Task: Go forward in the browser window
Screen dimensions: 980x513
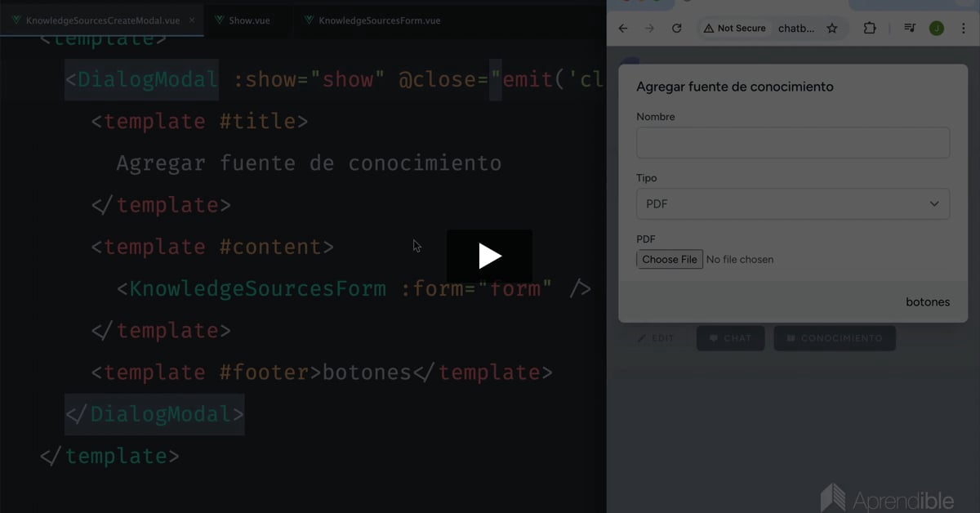Action: (649, 29)
